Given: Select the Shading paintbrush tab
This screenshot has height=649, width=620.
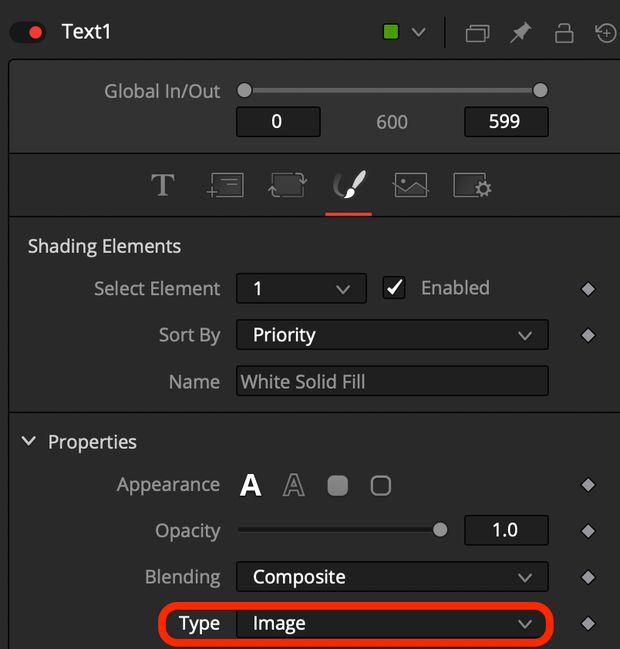Looking at the screenshot, I should pos(349,185).
